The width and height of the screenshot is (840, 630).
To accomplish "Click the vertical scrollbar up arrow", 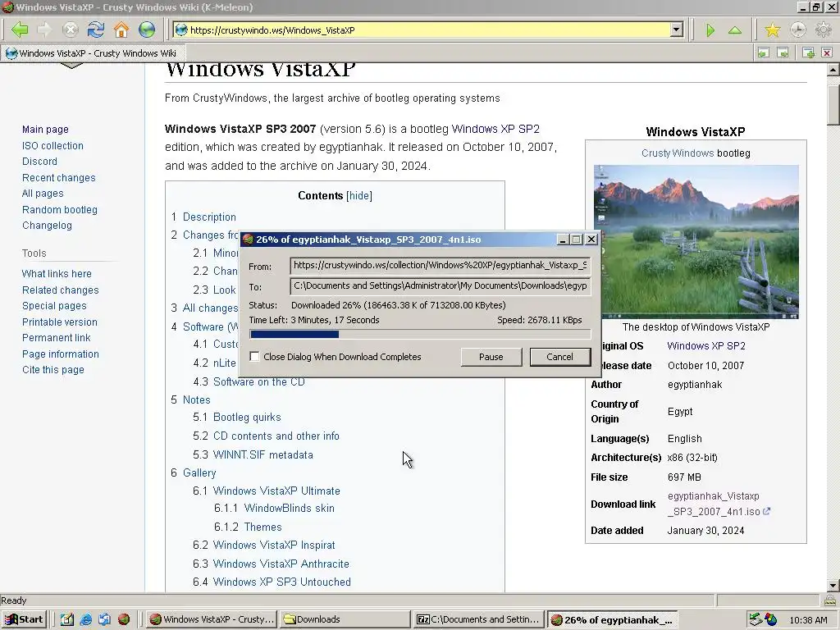I will (x=833, y=70).
